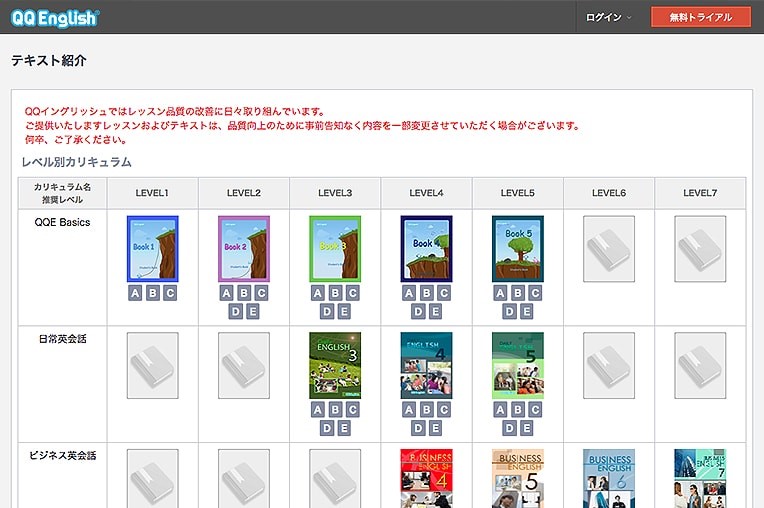This screenshot has width=764, height=508.
Task: Select section D under Daily English 3
Action: [327, 429]
